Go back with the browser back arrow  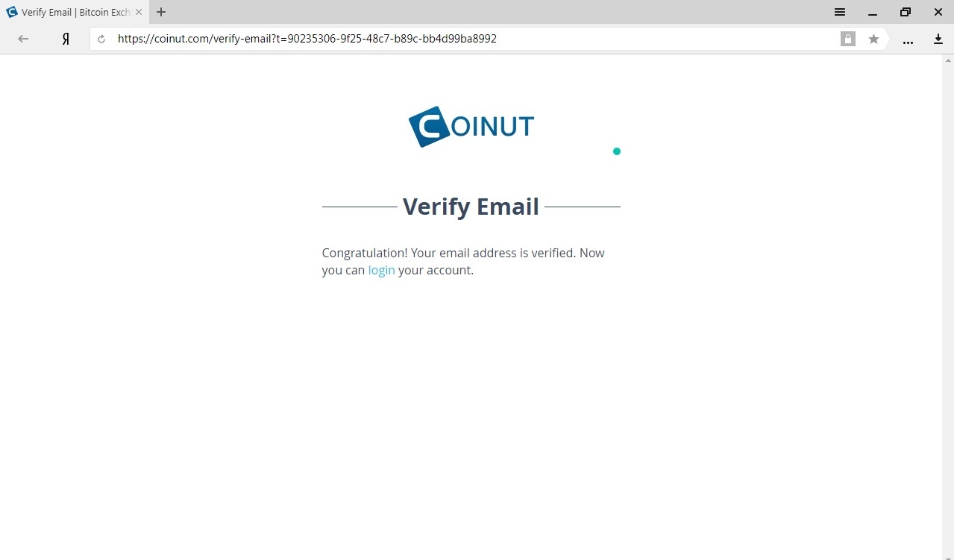(23, 40)
